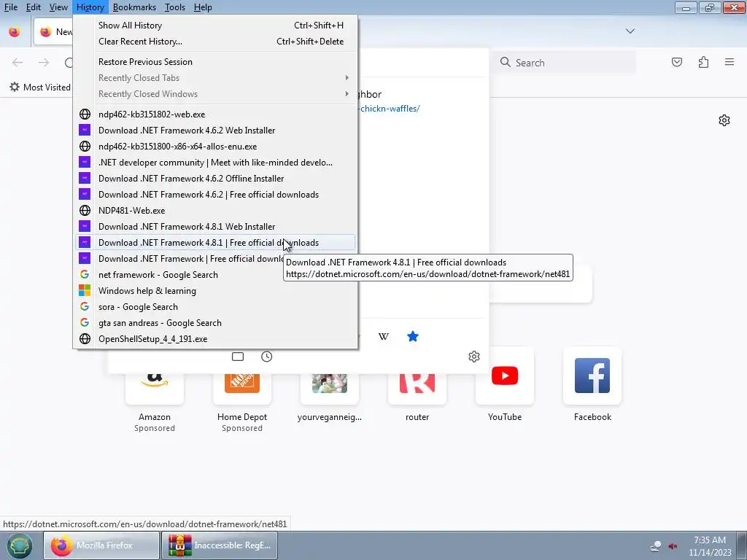The image size is (747, 560).
Task: Open .NET Framework 4.6.2 Web Installer entry
Action: coord(215,131)
